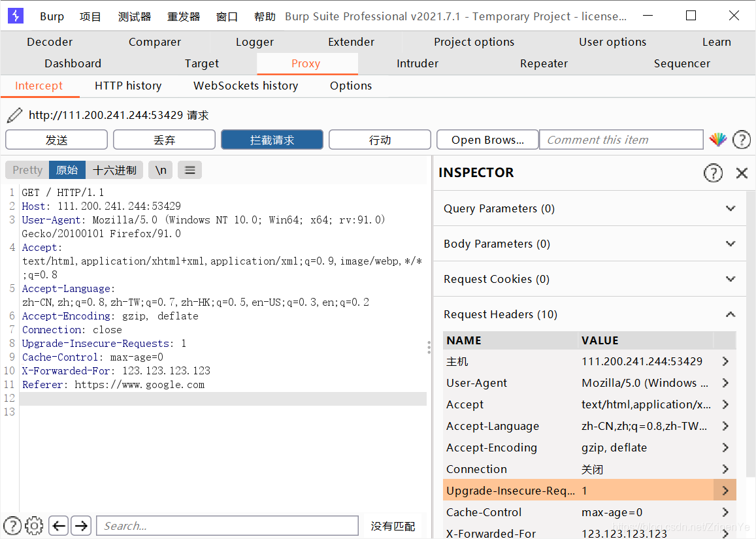Toggle the \n non-printable characters button

pos(161,170)
